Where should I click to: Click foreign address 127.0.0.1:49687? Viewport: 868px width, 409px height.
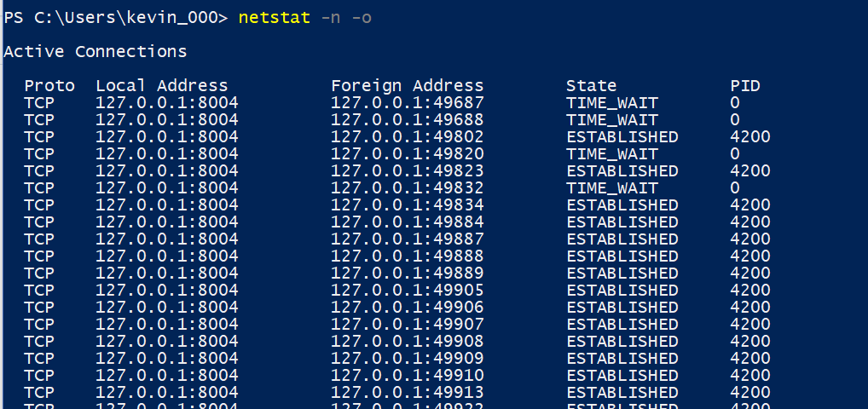407,103
